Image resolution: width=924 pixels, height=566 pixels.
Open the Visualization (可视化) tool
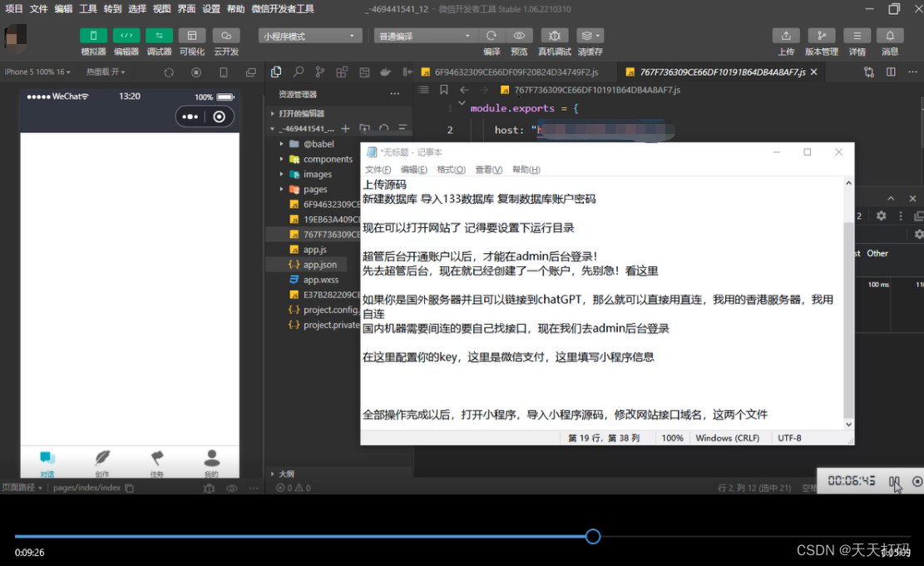pos(192,35)
